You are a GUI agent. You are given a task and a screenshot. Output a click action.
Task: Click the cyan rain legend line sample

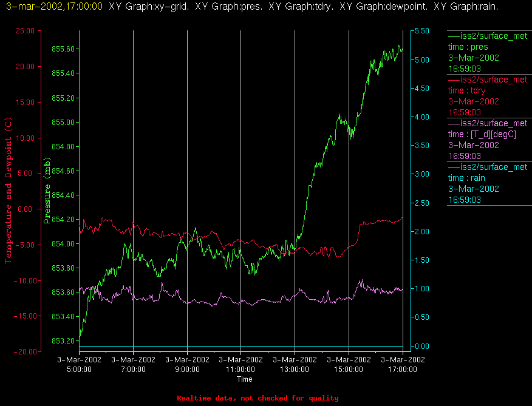coord(454,167)
